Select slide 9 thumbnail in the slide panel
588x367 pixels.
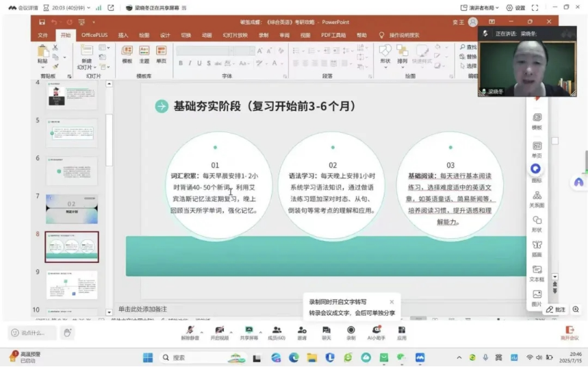coord(71,284)
